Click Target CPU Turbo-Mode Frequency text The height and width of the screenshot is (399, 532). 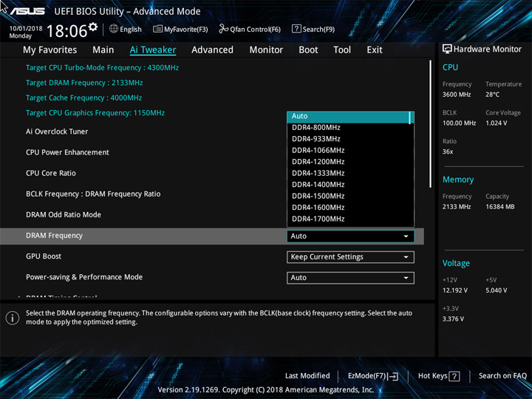(x=102, y=68)
